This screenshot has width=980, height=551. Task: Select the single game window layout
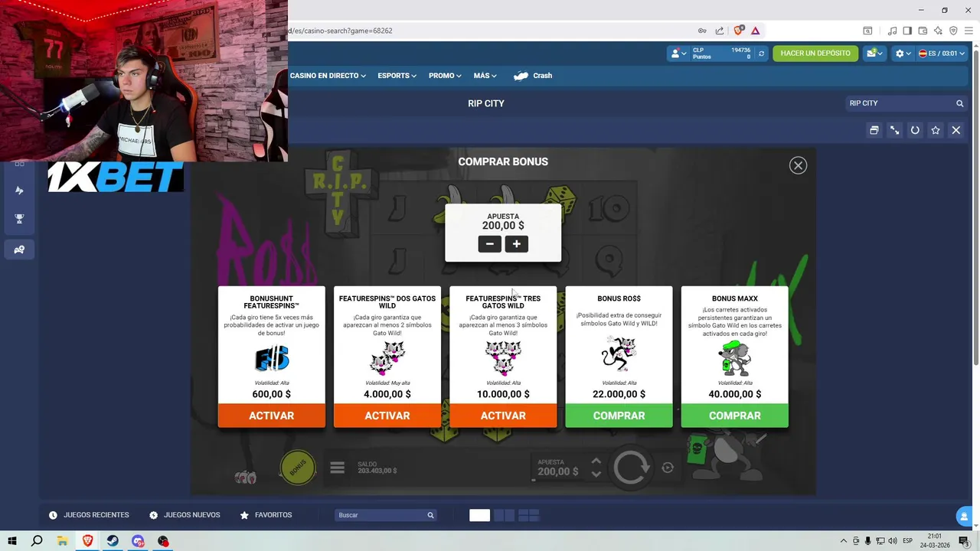pyautogui.click(x=479, y=515)
